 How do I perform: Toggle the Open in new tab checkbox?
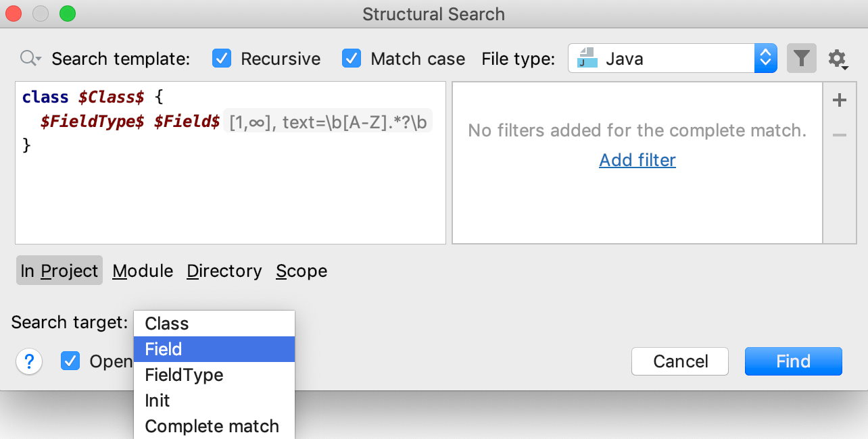(70, 361)
